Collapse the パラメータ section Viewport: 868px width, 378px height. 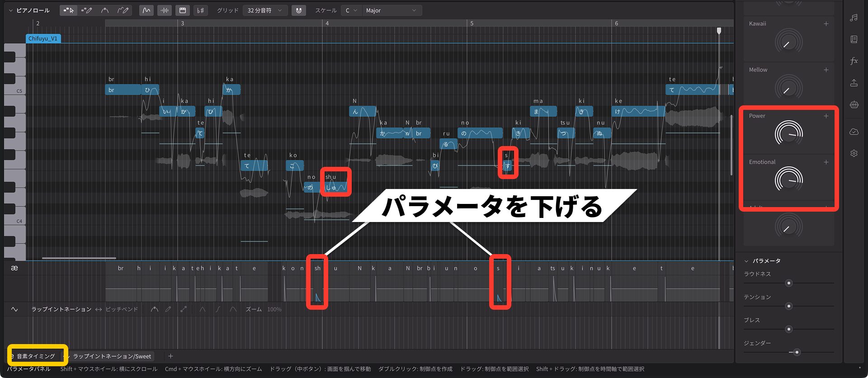pyautogui.click(x=746, y=261)
